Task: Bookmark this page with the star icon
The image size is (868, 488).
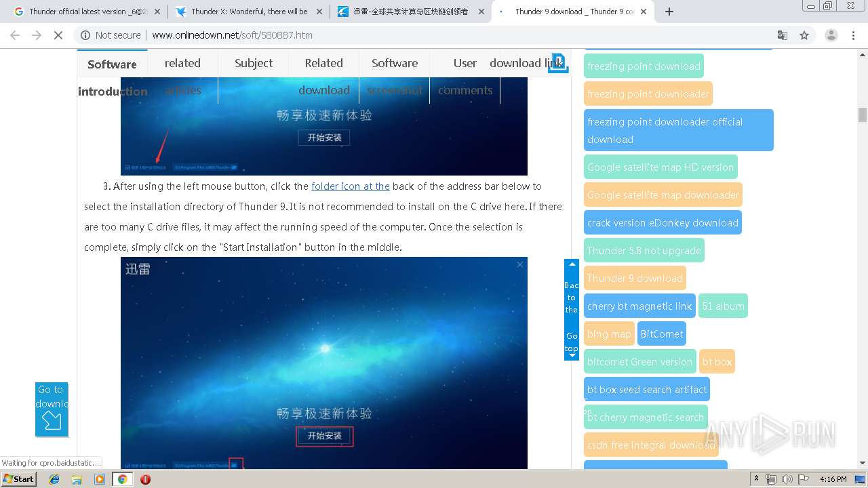Action: pos(804,35)
